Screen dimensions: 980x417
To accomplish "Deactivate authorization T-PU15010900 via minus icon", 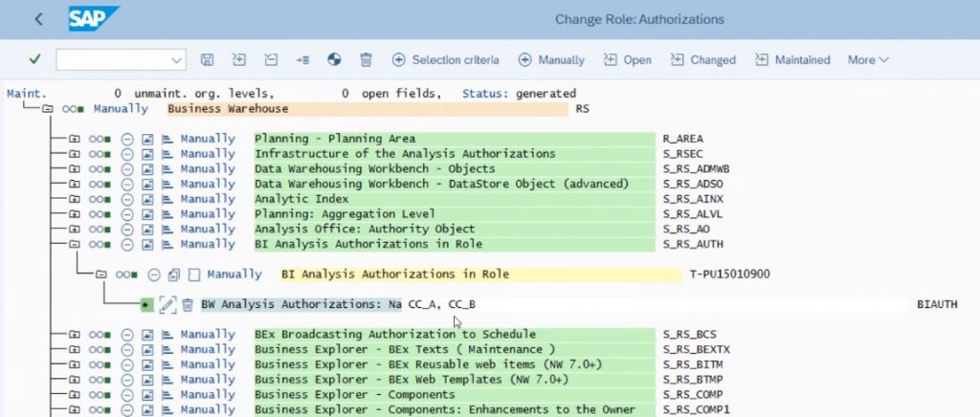I will 154,274.
